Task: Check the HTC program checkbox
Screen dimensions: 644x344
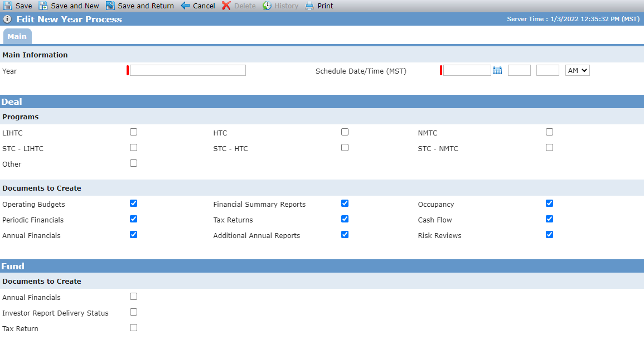Action: [345, 132]
